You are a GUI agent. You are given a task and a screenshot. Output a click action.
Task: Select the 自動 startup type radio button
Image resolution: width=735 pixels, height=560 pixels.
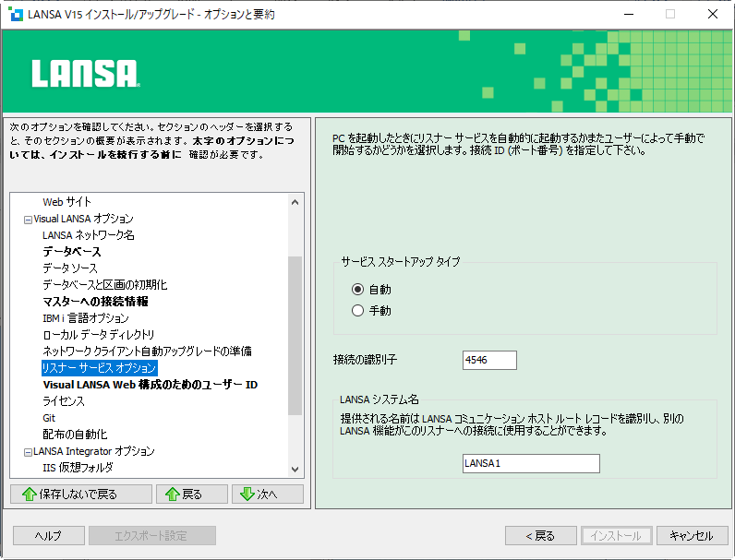pos(357,290)
